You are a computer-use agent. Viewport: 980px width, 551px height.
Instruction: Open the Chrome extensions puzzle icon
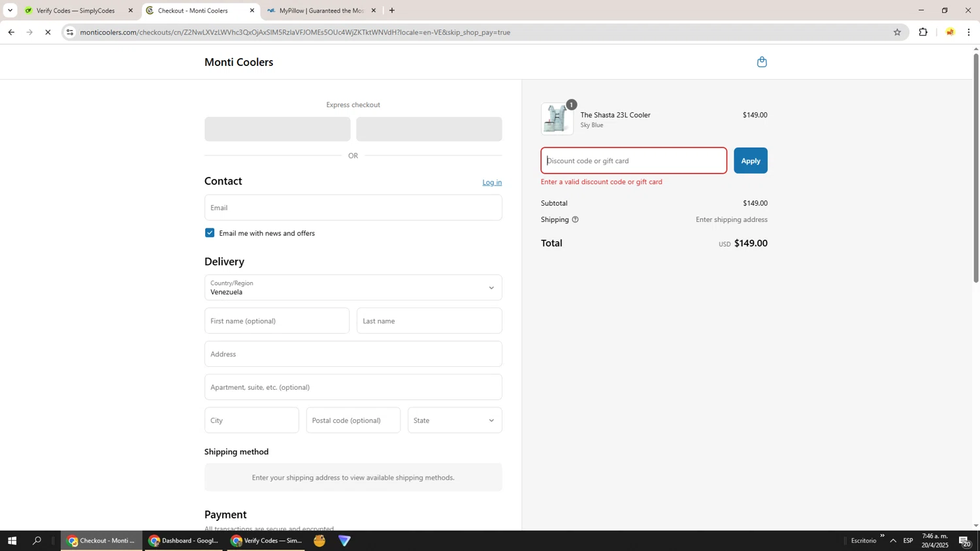(923, 32)
